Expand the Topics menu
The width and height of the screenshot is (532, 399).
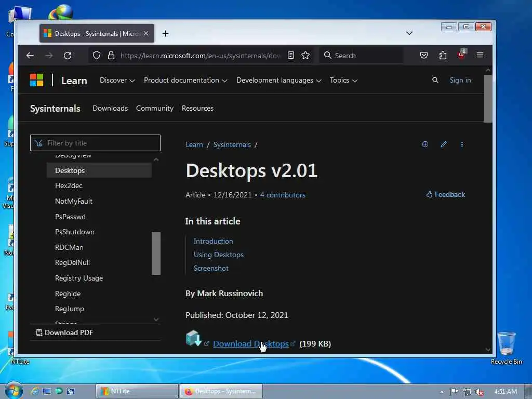tap(343, 81)
